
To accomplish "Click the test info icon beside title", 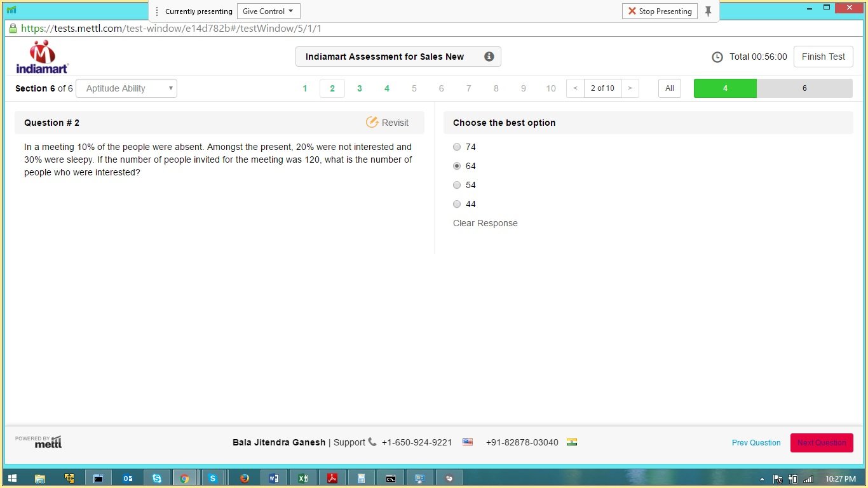I will [489, 57].
